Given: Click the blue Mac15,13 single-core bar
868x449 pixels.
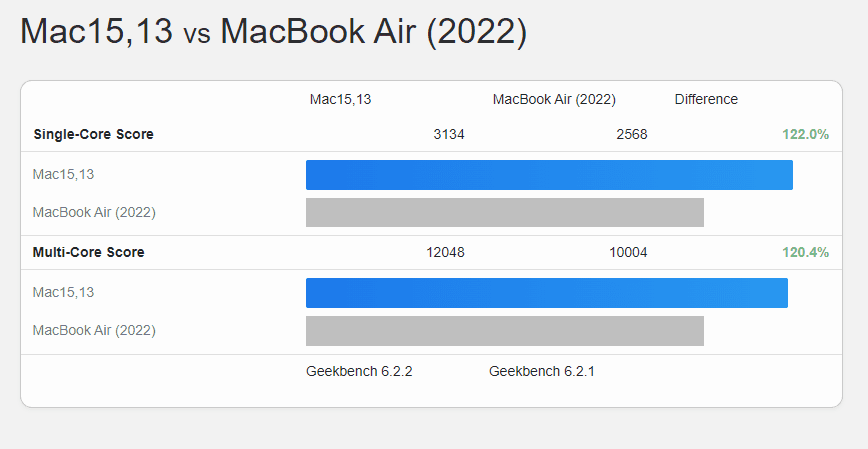Looking at the screenshot, I should [x=549, y=175].
